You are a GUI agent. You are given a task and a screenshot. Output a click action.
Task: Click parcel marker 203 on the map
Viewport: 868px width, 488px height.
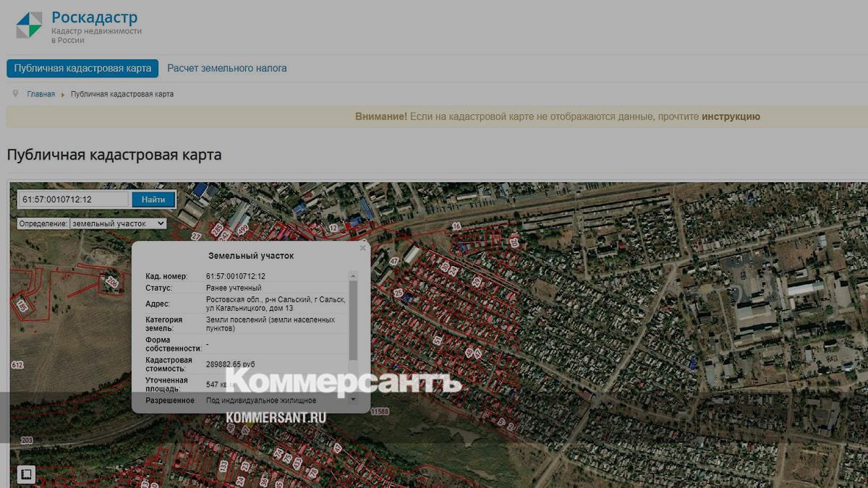pyautogui.click(x=27, y=440)
